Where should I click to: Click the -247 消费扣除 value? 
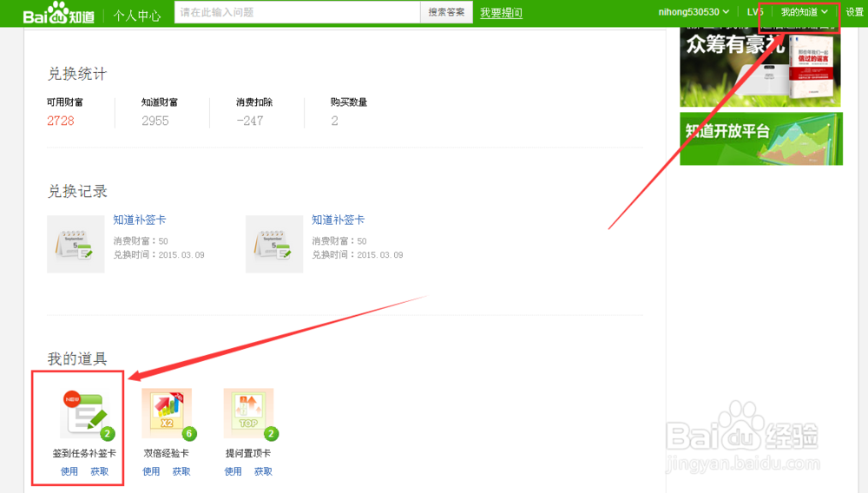coord(250,121)
